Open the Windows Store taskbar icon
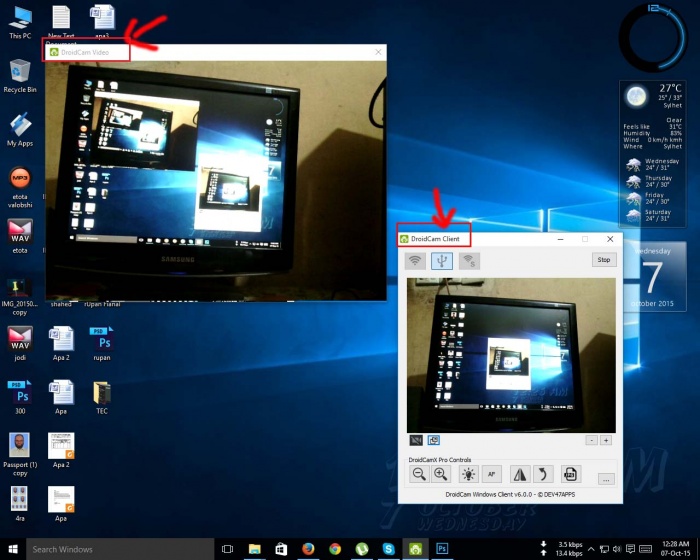Screen dimensions: 700x560 point(281,549)
